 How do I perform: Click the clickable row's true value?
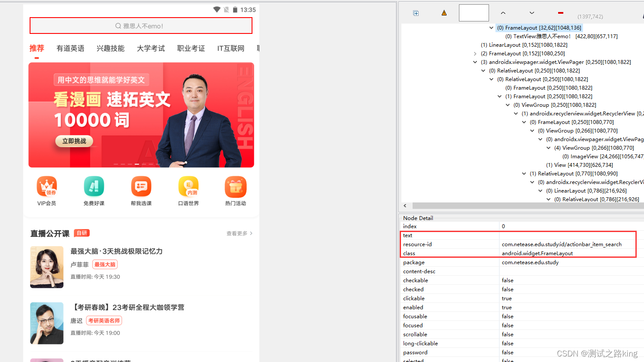coord(507,299)
